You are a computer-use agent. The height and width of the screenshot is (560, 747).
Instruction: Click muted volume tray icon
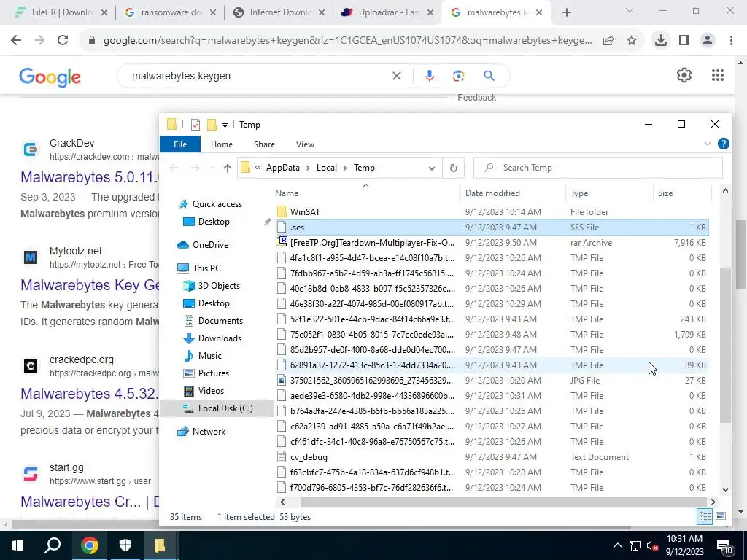(x=651, y=546)
